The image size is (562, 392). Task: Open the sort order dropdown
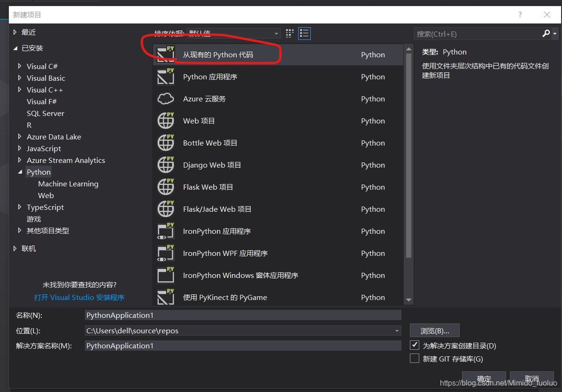click(276, 34)
